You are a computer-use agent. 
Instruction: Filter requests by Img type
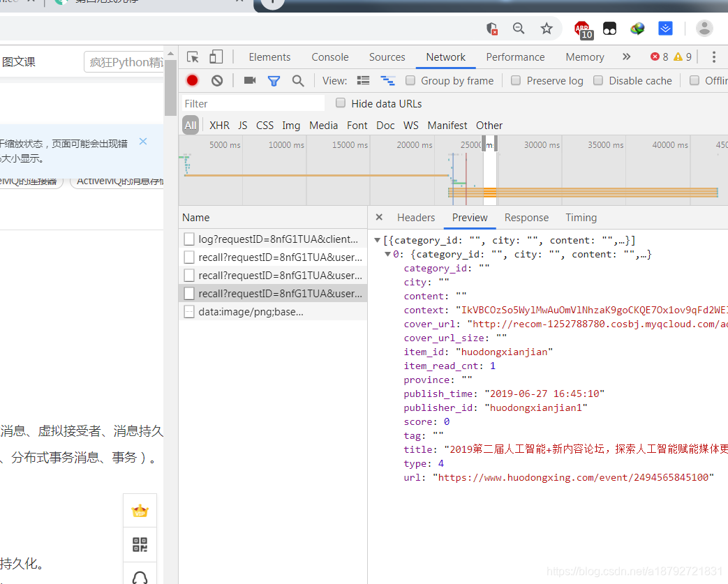point(291,126)
